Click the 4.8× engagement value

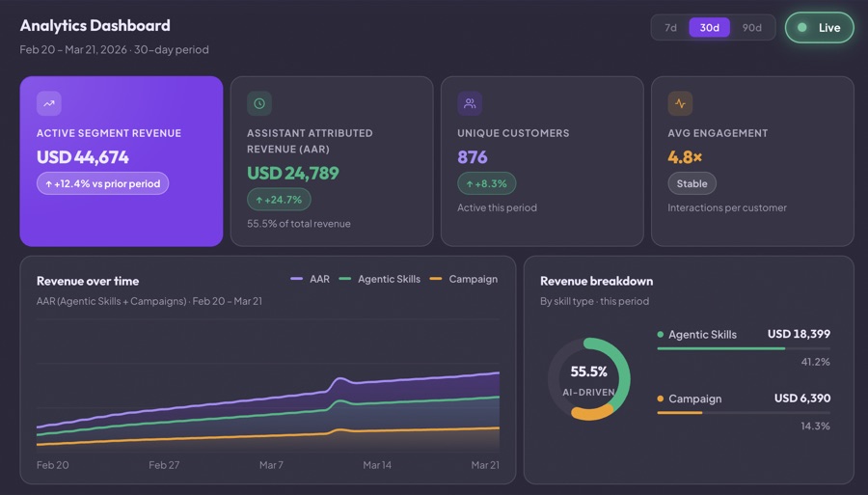pyautogui.click(x=685, y=157)
